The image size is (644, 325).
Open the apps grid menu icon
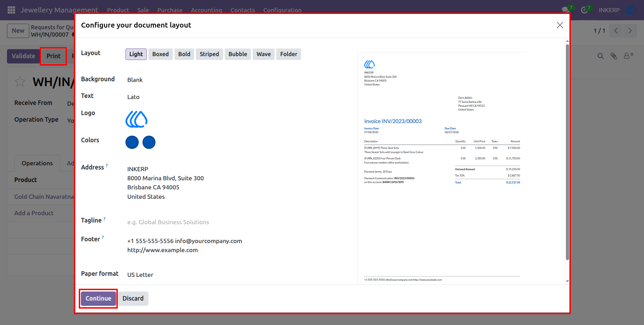click(11, 10)
